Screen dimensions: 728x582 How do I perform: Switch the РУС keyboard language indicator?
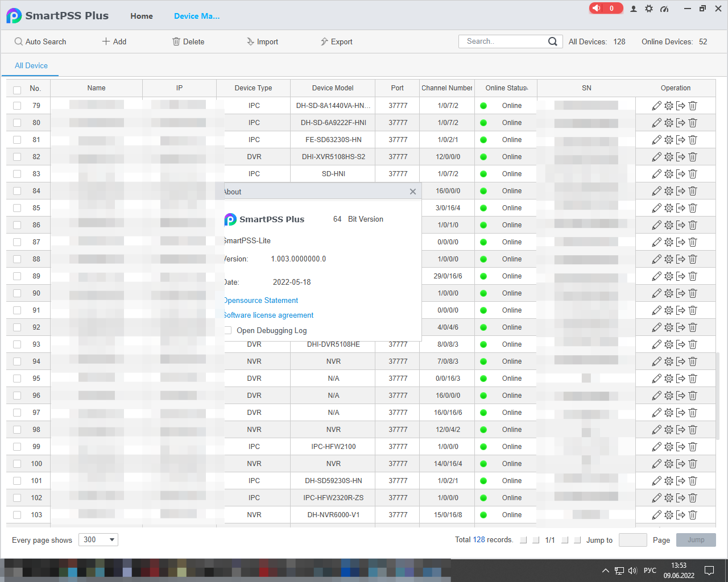[x=650, y=571]
